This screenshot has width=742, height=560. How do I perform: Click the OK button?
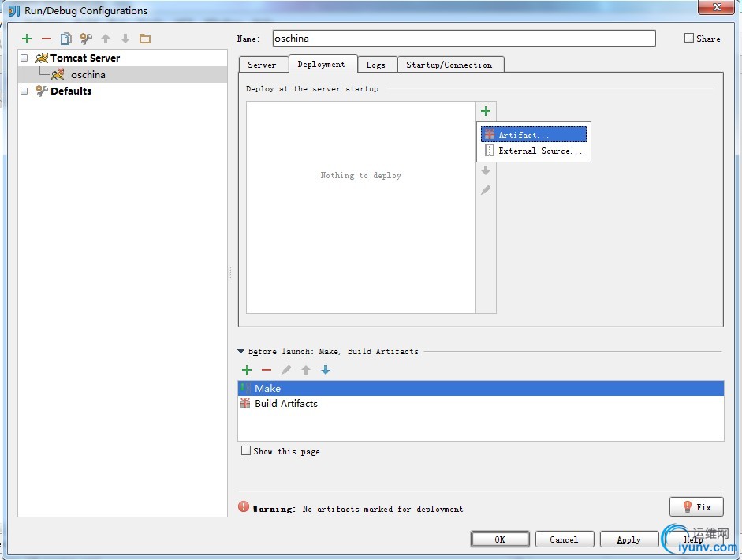click(500, 539)
